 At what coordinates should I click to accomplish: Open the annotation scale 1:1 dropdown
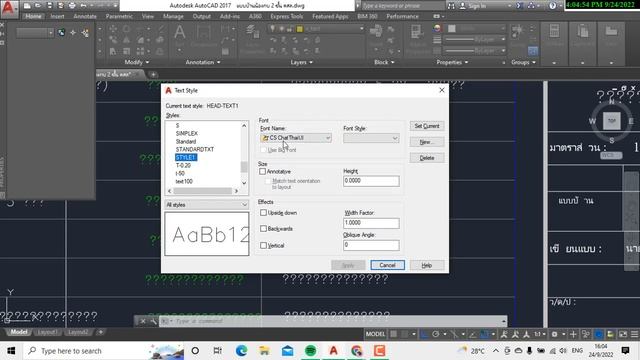540,334
